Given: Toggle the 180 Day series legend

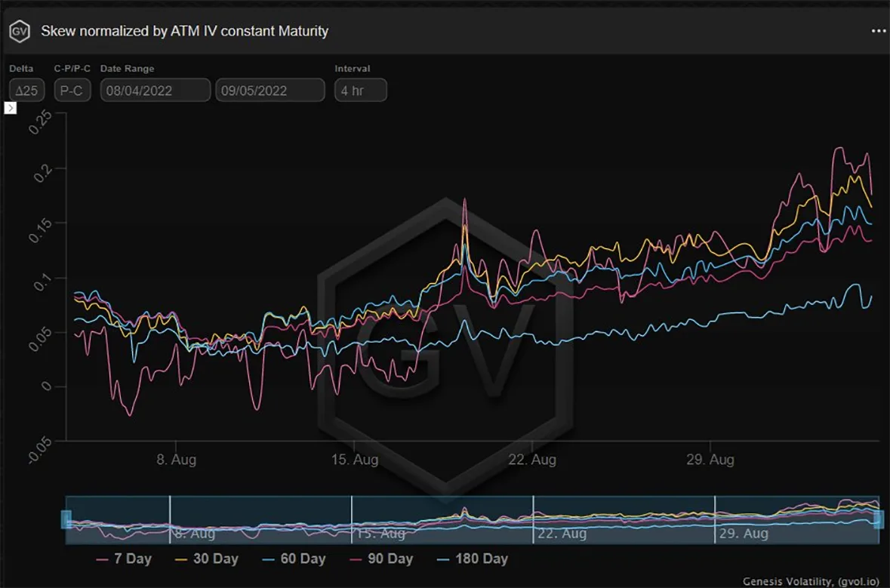Looking at the screenshot, I should point(473,559).
